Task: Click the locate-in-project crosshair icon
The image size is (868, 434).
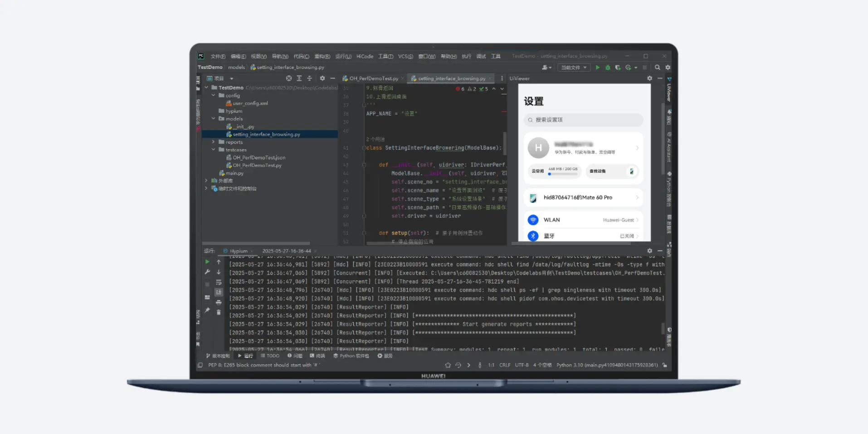Action: click(x=289, y=78)
